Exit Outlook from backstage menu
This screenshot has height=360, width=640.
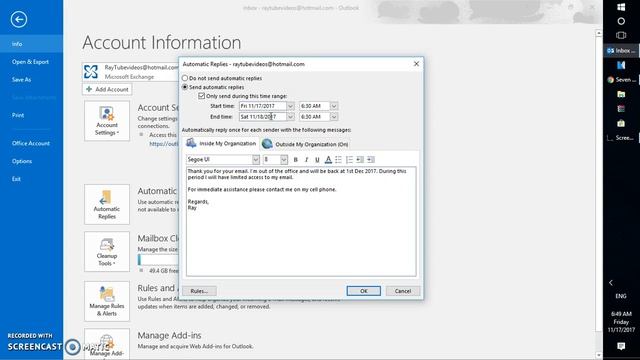pyautogui.click(x=31, y=179)
